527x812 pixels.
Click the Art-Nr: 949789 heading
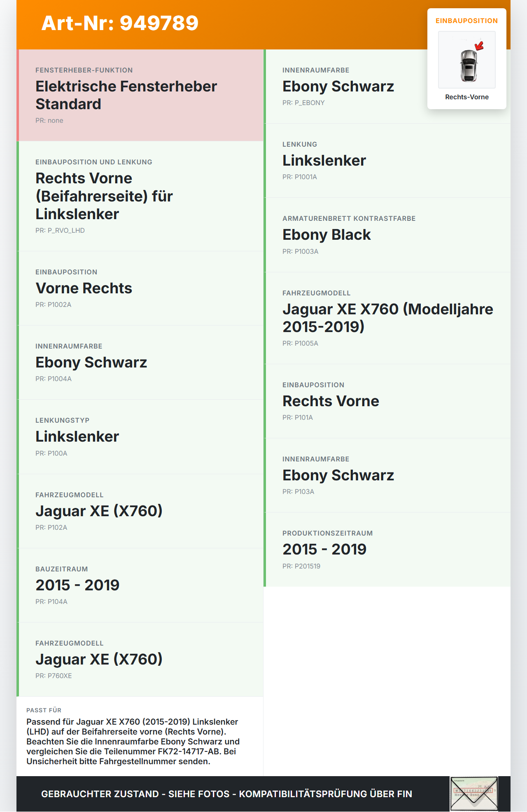(x=120, y=23)
